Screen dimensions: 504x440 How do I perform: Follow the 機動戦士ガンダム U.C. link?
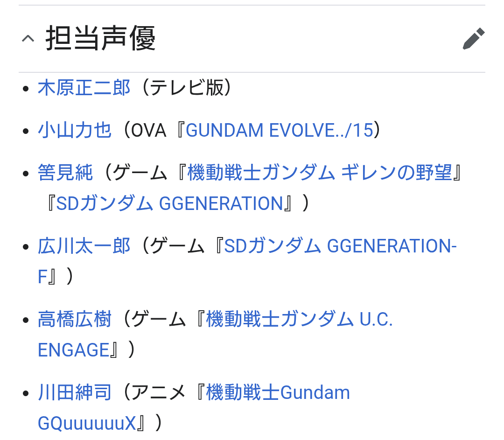tap(299, 319)
